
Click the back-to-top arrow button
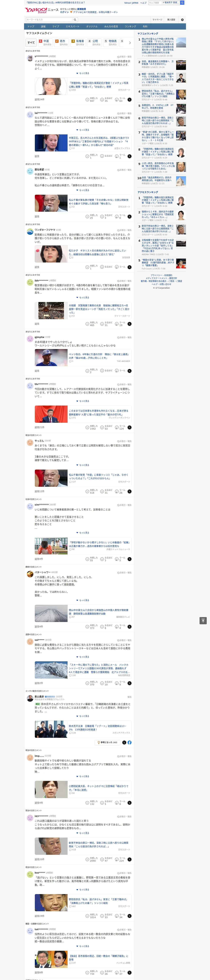click(x=203, y=621)
